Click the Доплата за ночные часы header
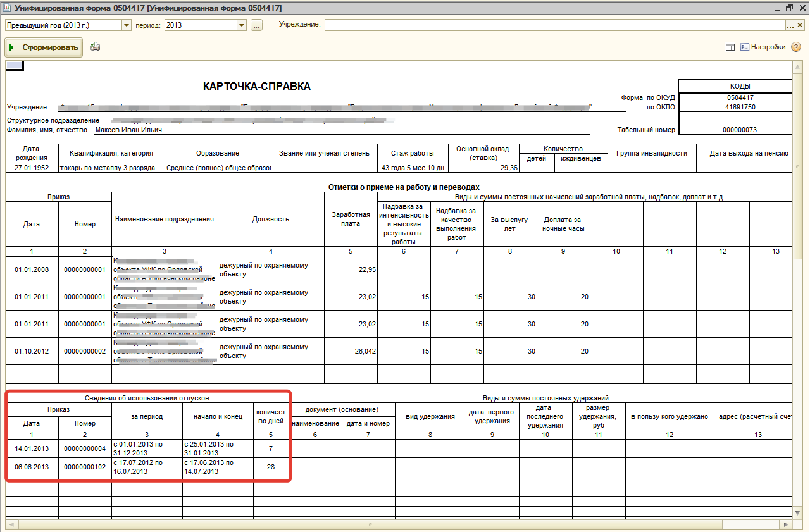Viewport: 810px width, 532px height. pos(563,224)
